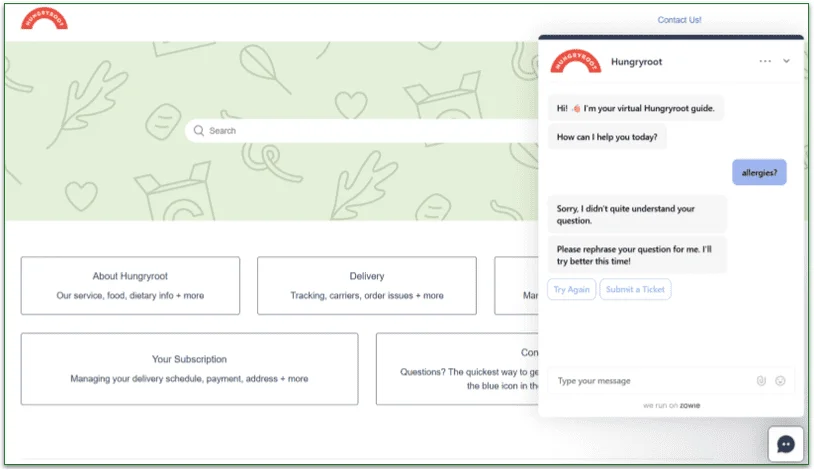Click the Hungryroot logo in chat header
The height and width of the screenshot is (470, 814).
pos(575,61)
